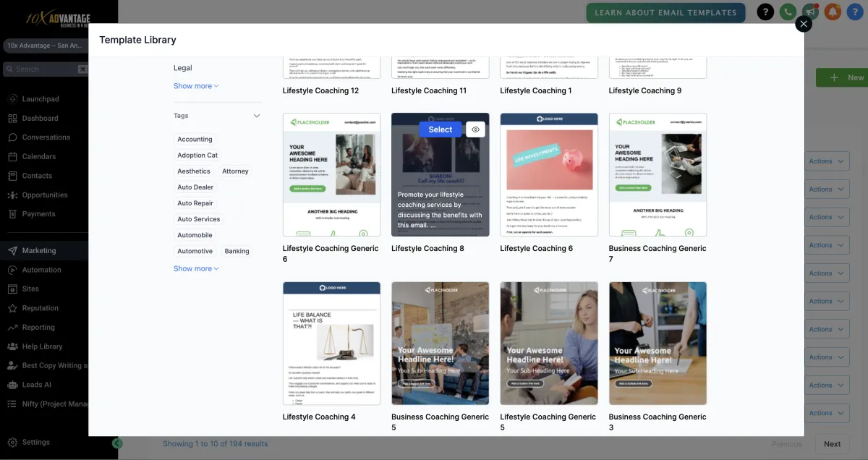Viewport: 868px width, 460px height.
Task: Go to the Next results page
Action: (832, 444)
